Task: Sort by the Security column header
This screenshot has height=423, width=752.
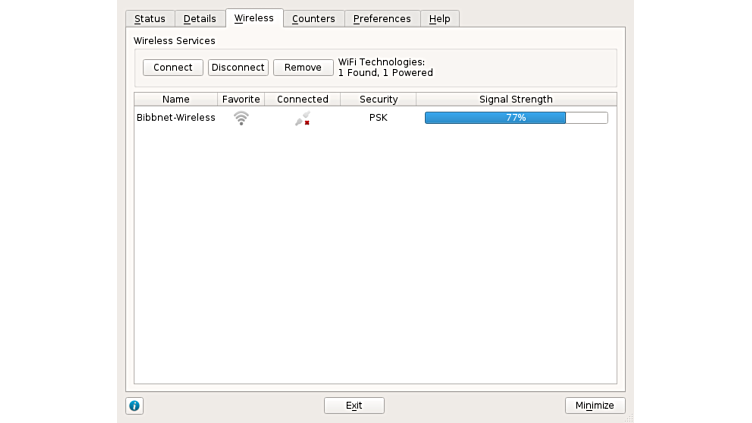Action: click(378, 100)
